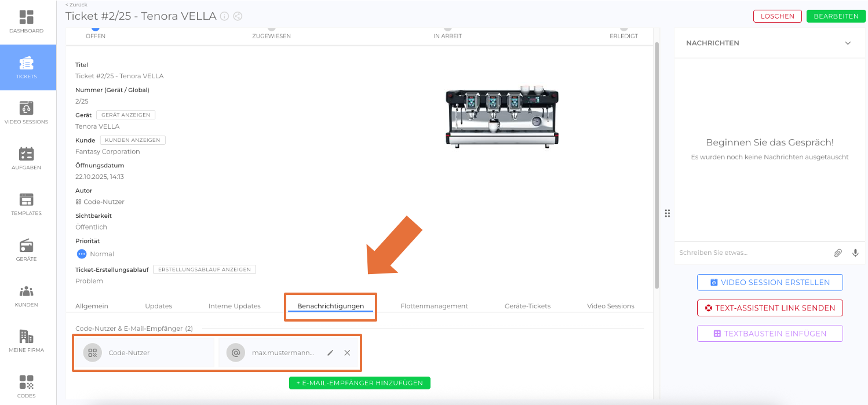Click the attachment paperclip icon
868x405 pixels.
point(837,253)
